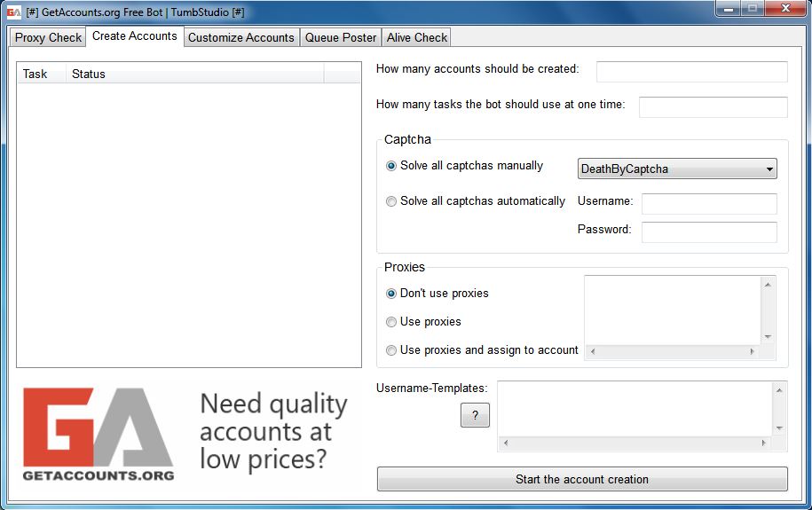The width and height of the screenshot is (812, 510).
Task: Click the Status column header
Action: click(194, 74)
